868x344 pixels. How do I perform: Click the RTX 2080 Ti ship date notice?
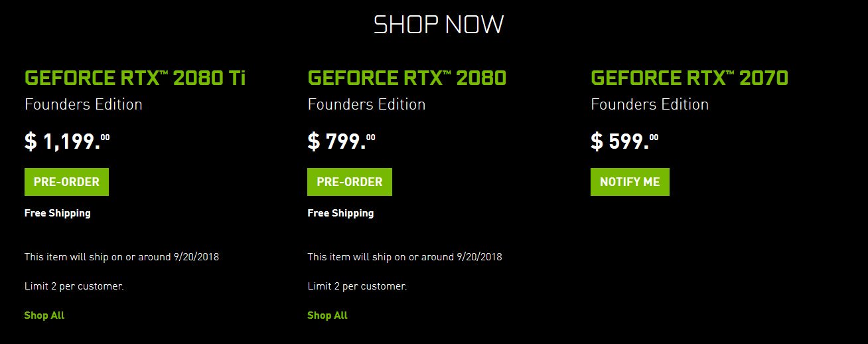(x=121, y=256)
